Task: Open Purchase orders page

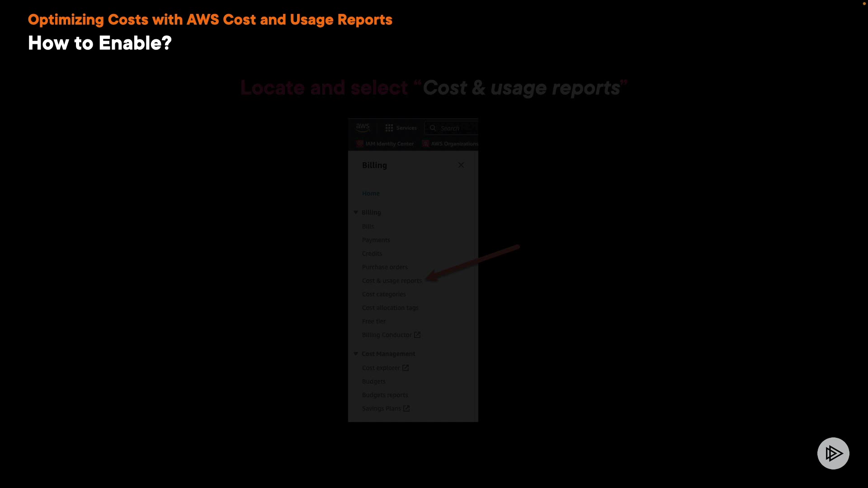Action: (384, 267)
